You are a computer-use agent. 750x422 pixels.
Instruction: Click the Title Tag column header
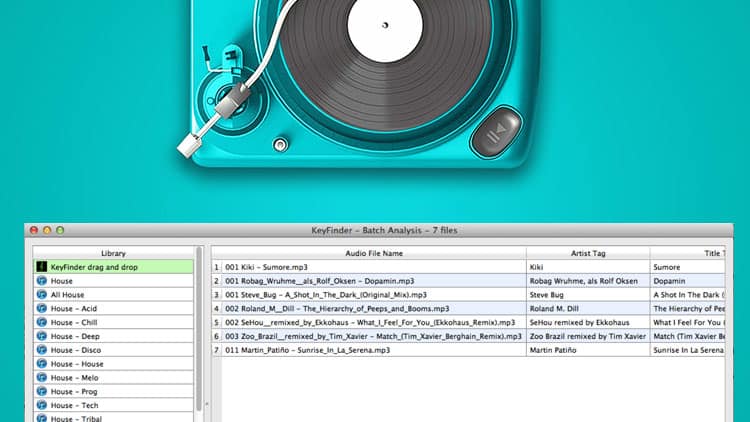(x=688, y=253)
